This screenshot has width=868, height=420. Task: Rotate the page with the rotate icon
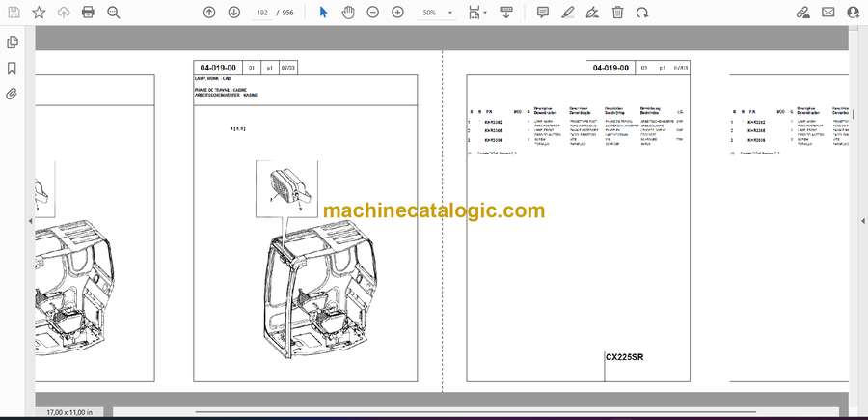642,13
